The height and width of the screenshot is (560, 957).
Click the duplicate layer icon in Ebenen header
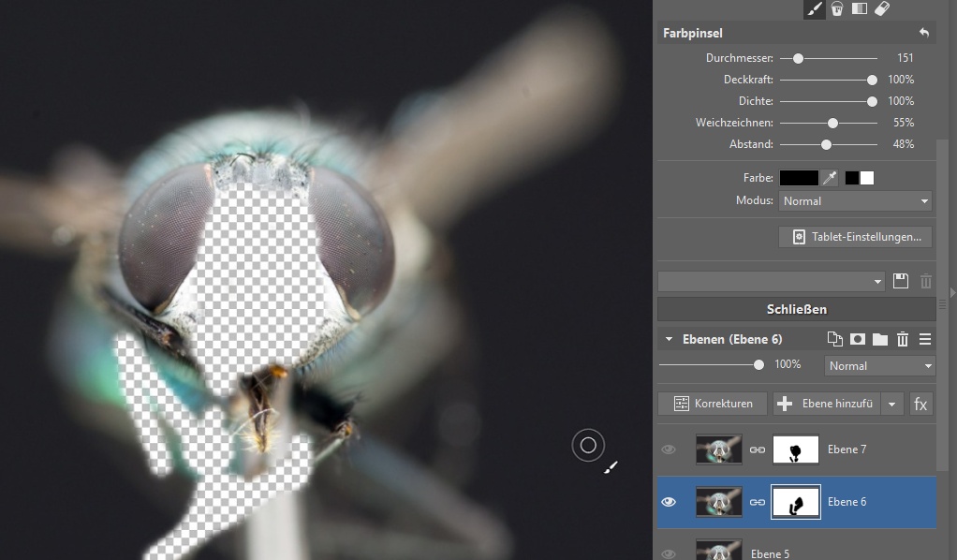coord(834,339)
